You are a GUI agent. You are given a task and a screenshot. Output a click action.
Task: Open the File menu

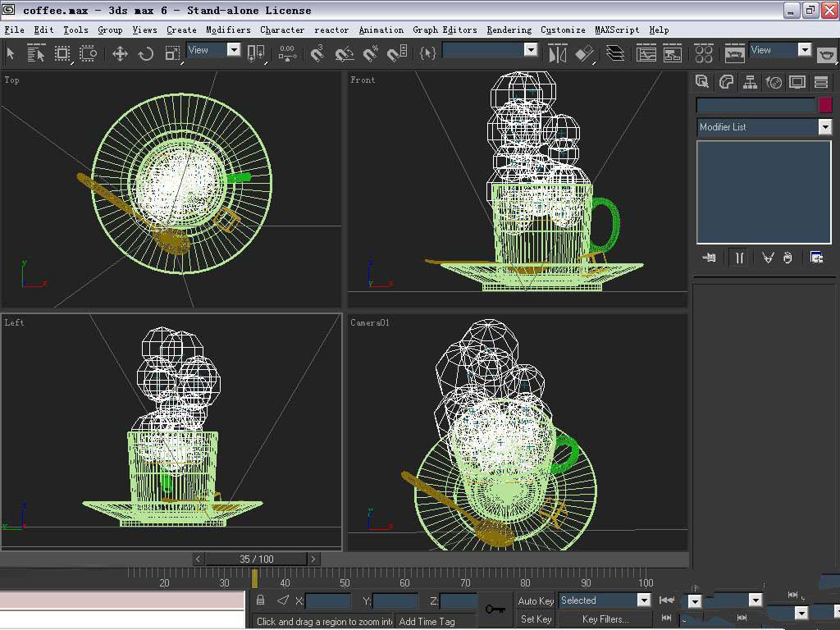(15, 30)
